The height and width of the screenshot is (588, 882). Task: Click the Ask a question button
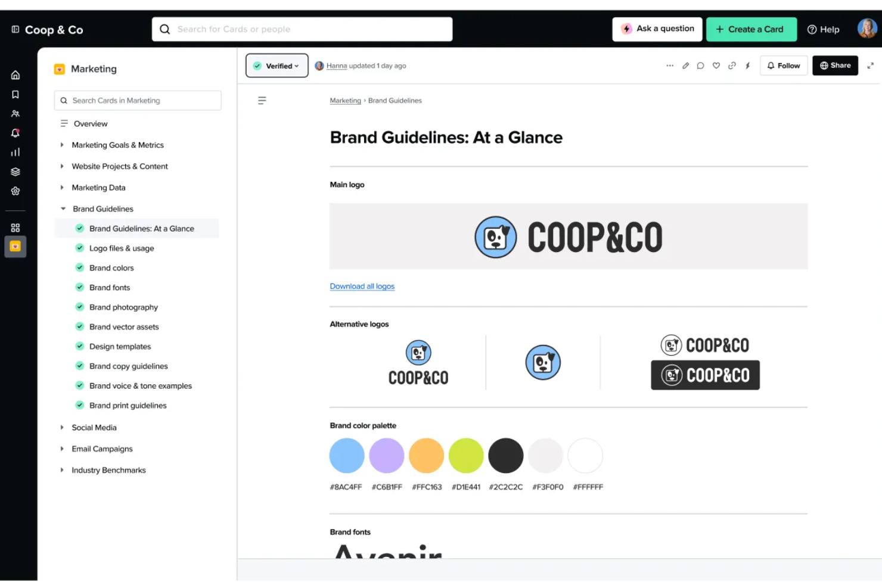coord(657,29)
